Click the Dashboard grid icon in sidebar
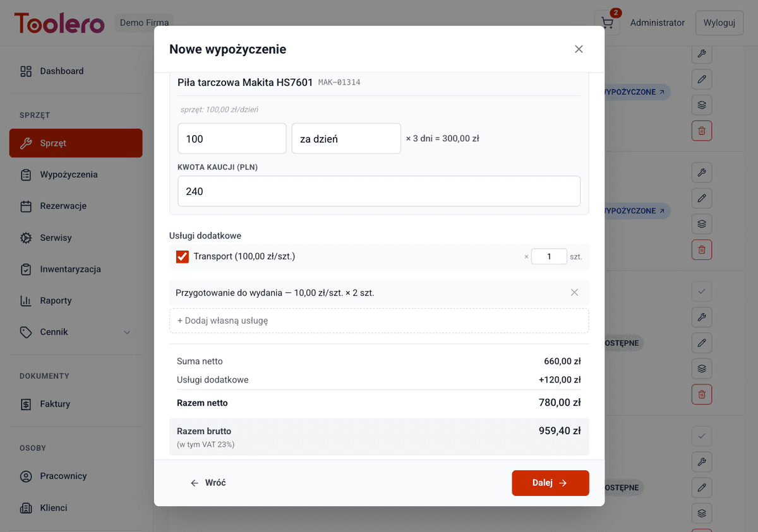Viewport: 758px width, 532px height. point(26,71)
